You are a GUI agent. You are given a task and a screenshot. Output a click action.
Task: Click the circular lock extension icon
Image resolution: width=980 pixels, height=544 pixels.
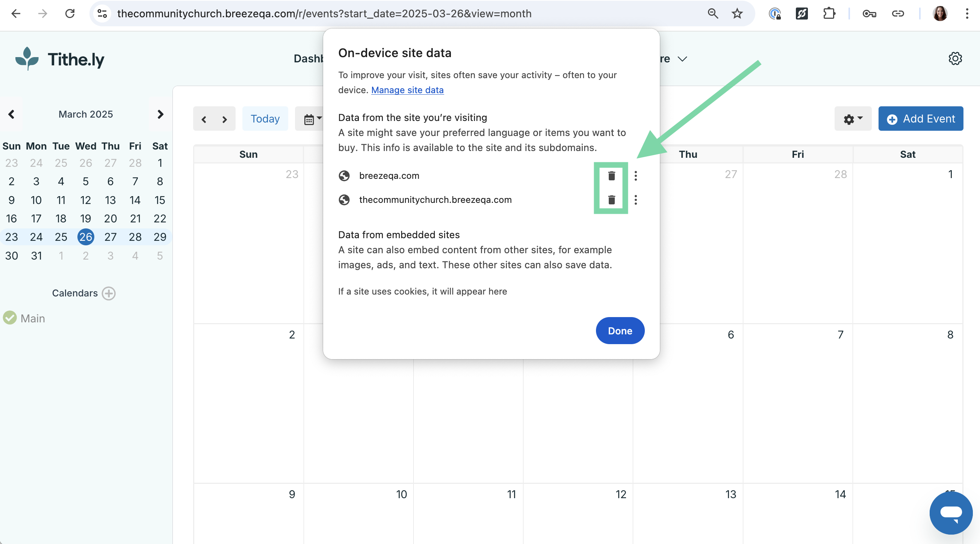click(774, 14)
